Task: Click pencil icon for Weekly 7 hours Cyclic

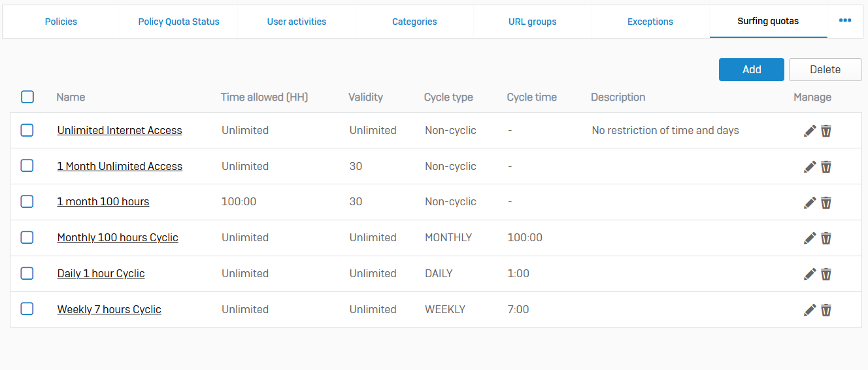Action: [810, 310]
